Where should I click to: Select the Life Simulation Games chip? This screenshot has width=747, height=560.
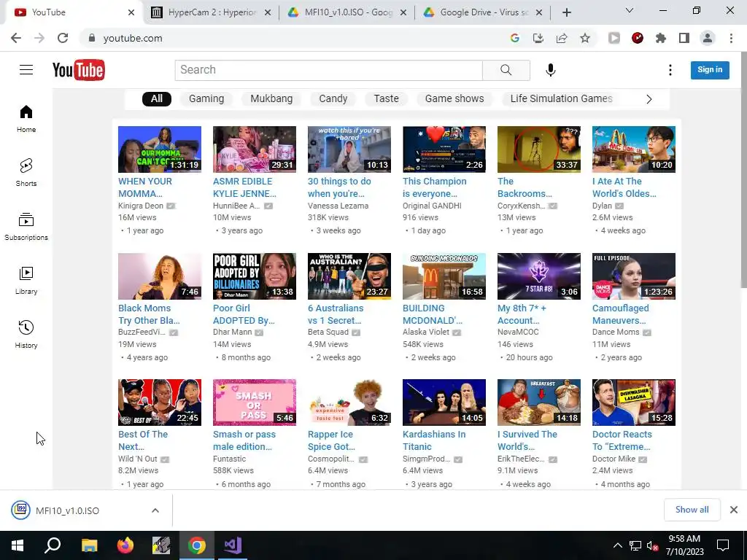coord(561,98)
